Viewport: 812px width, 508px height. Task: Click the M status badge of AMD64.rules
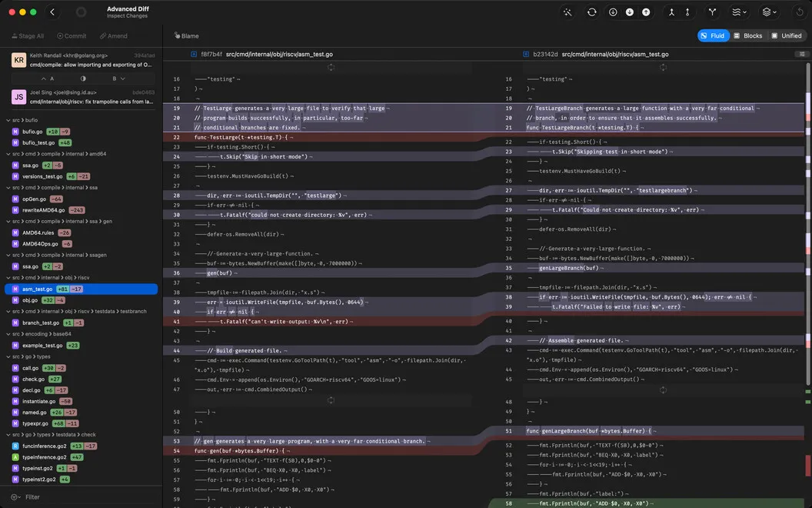point(15,232)
